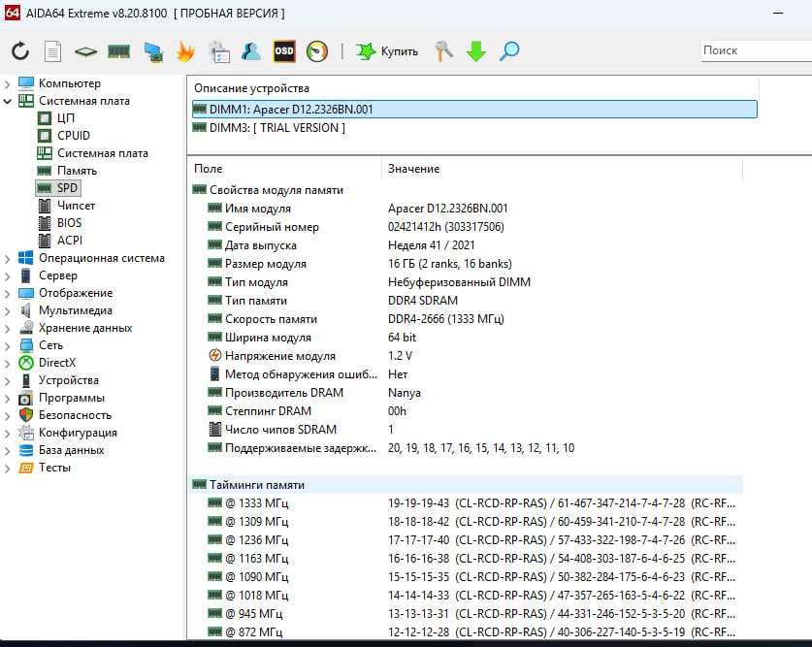Select Устройства in the tree
812x647 pixels.
click(68, 380)
